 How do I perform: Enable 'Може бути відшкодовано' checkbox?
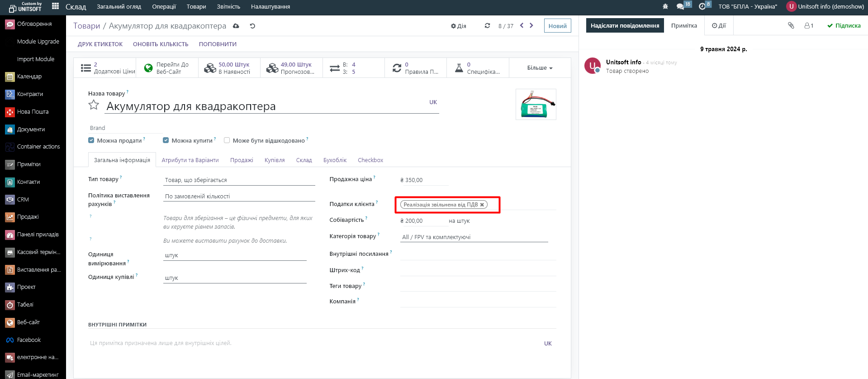coord(227,140)
